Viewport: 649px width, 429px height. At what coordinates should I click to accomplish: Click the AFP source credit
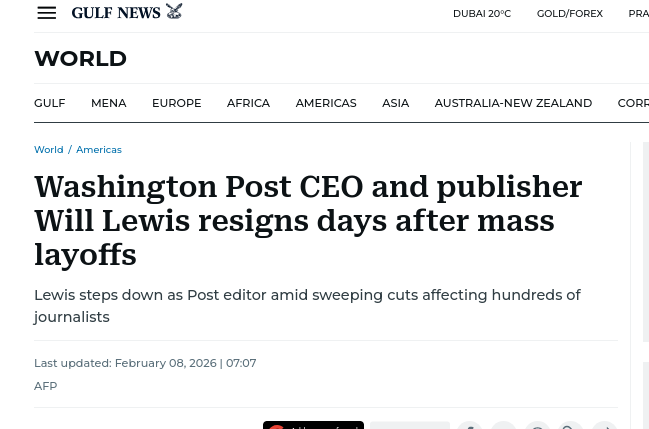(45, 386)
